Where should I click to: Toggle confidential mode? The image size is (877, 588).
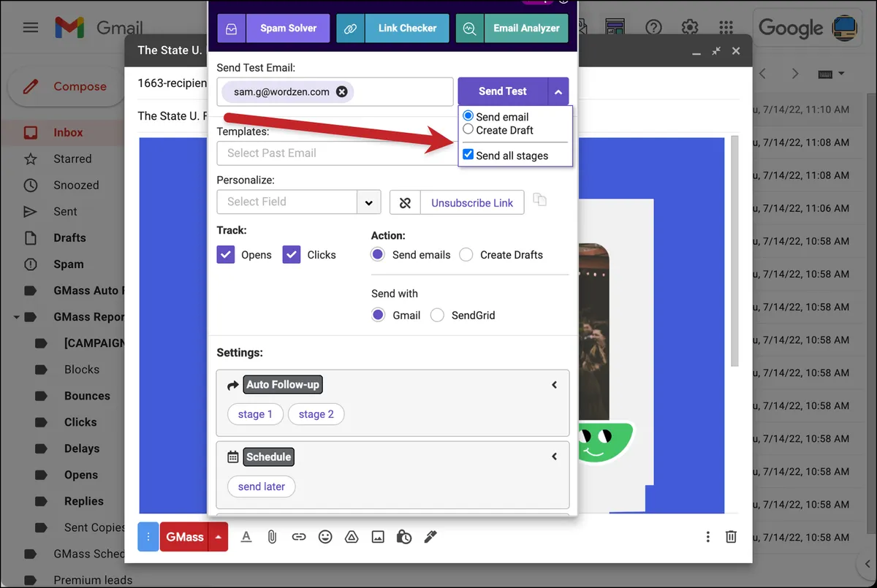404,537
